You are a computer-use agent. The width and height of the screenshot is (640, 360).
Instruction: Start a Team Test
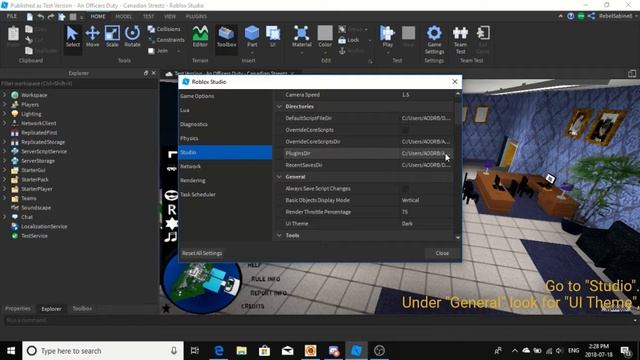[460, 40]
